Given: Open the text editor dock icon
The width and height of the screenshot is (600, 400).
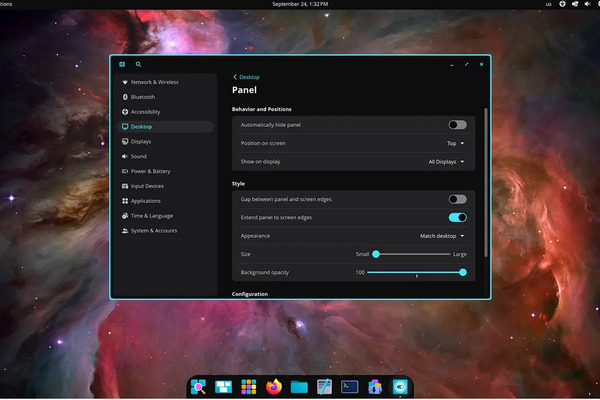Looking at the screenshot, I should click(324, 387).
